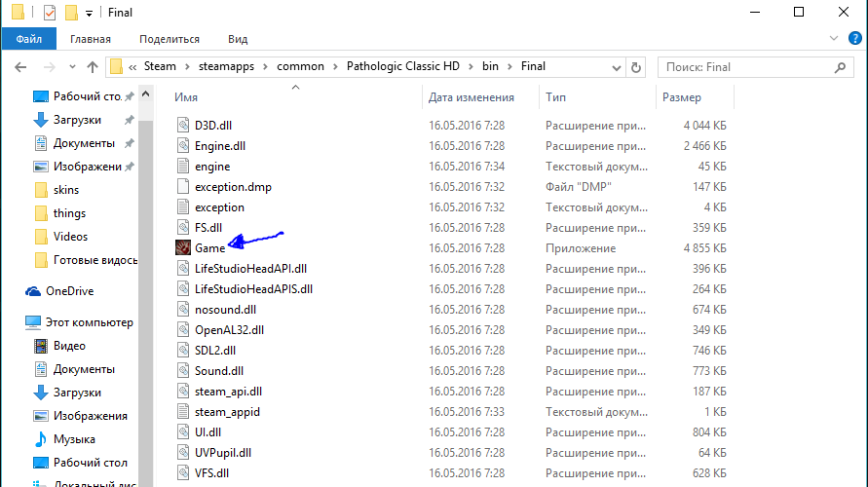Viewport: 868px width, 487px height.
Task: Click the navigation pane scroll up arrow
Action: [x=145, y=94]
